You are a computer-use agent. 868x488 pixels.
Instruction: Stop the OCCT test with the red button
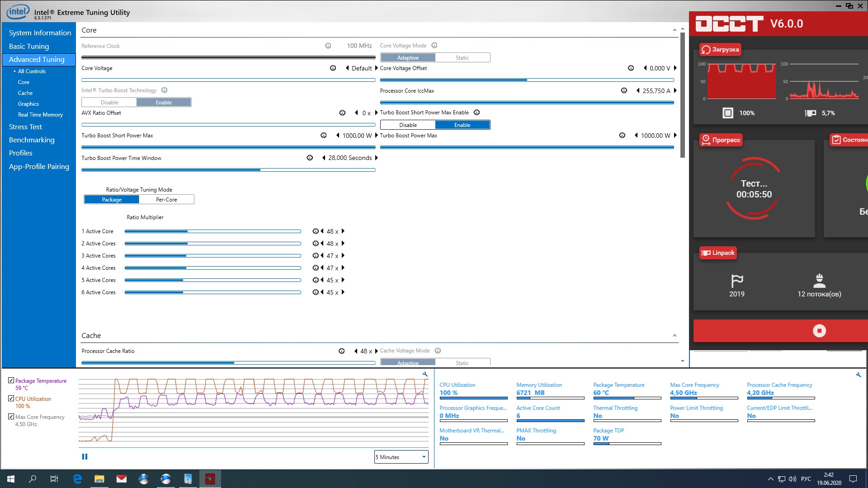(x=819, y=331)
